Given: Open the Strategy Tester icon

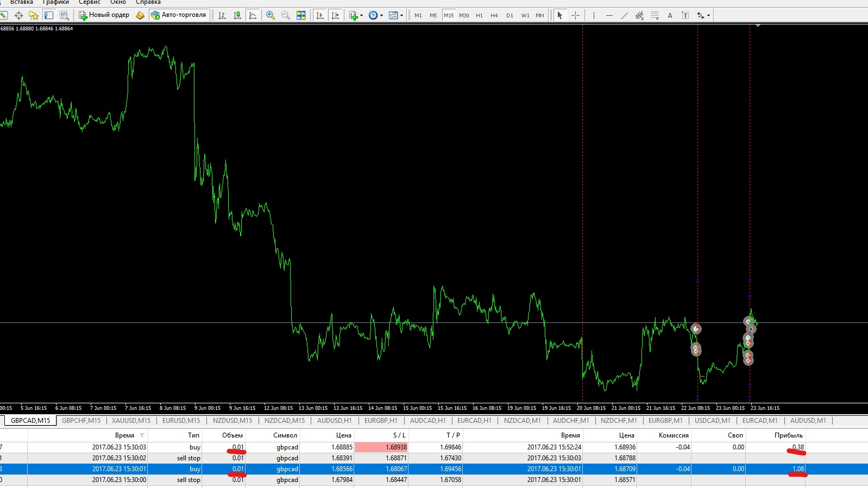Looking at the screenshot, I should pos(64,15).
